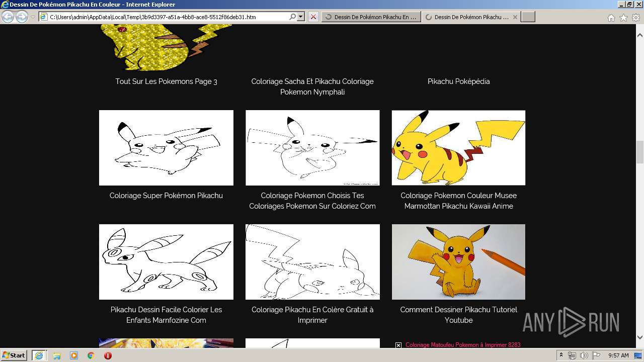The width and height of the screenshot is (644, 362).
Task: Open the Coloriage Super Pokémon Pikachu thumbnail
Action: coord(166,148)
